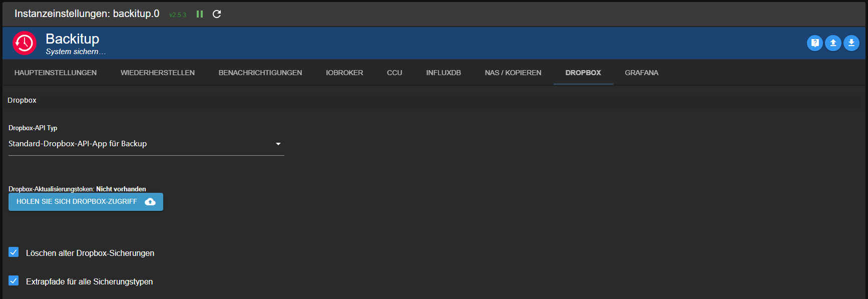Click the Dropbox section header

[x=22, y=100]
